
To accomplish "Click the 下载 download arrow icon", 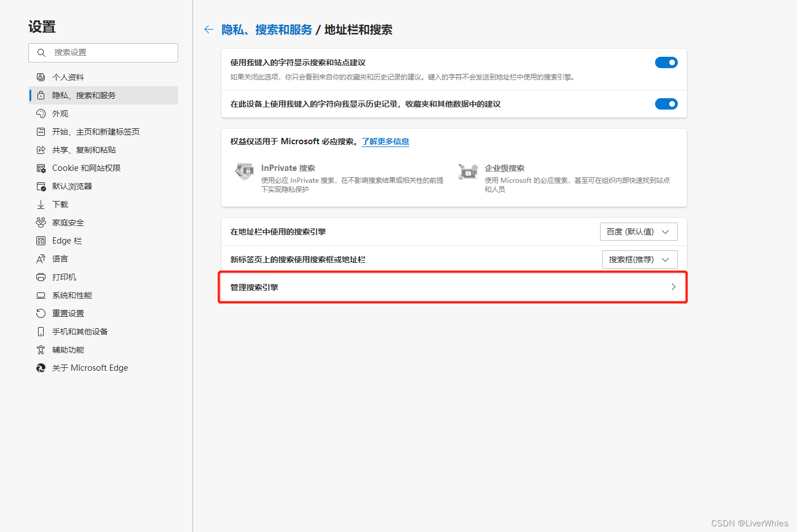I will tap(41, 204).
